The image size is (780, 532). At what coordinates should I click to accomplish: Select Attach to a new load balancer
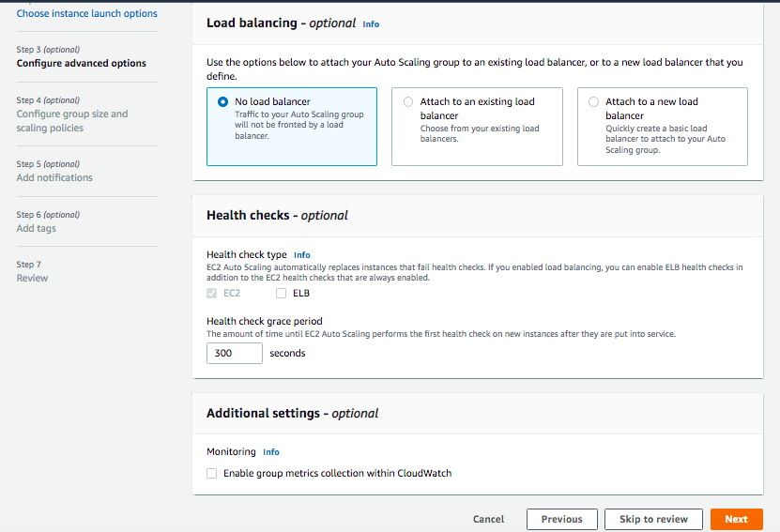coord(593,101)
